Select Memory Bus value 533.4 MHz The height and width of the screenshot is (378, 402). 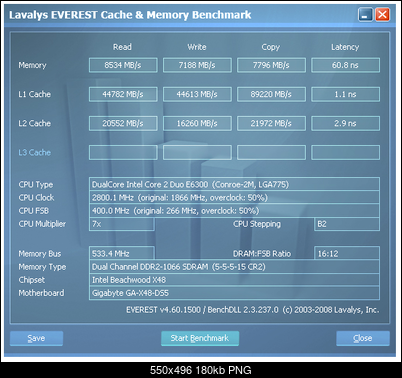pyautogui.click(x=122, y=253)
